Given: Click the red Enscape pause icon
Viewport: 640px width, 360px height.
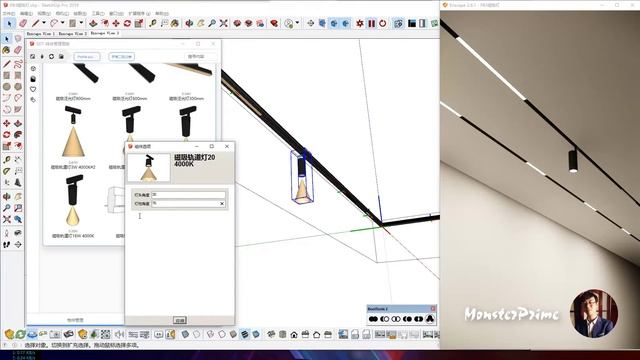Looking at the screenshot, I should pyautogui.click(x=371, y=24).
